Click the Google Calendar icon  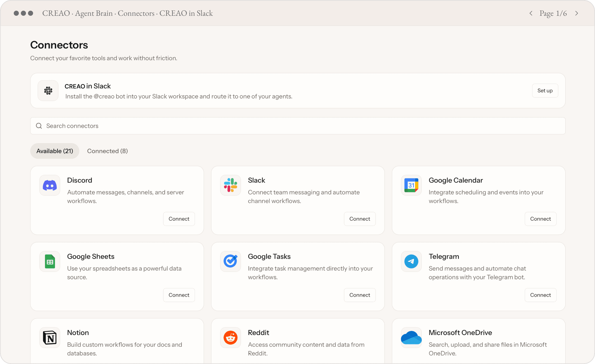click(411, 185)
